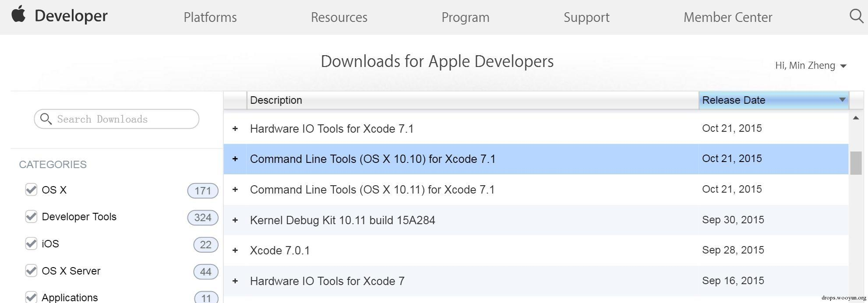This screenshot has width=868, height=303.
Task: Select Command Line Tools (OS X 10.11) row
Action: tap(372, 190)
